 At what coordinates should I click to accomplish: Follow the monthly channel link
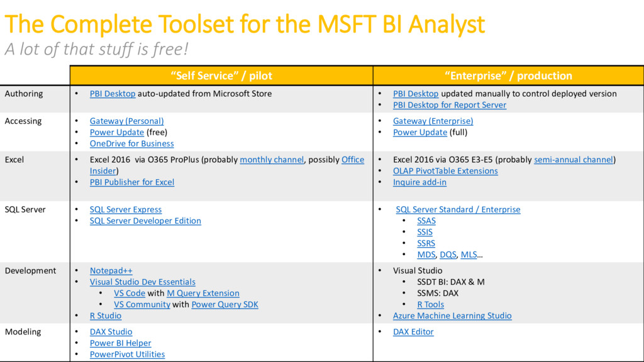(272, 160)
